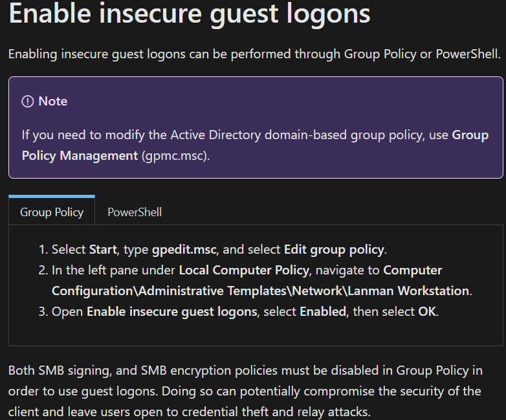Viewport: 506px width, 420px height.
Task: Click the bold OK word in step 3
Action: (427, 311)
